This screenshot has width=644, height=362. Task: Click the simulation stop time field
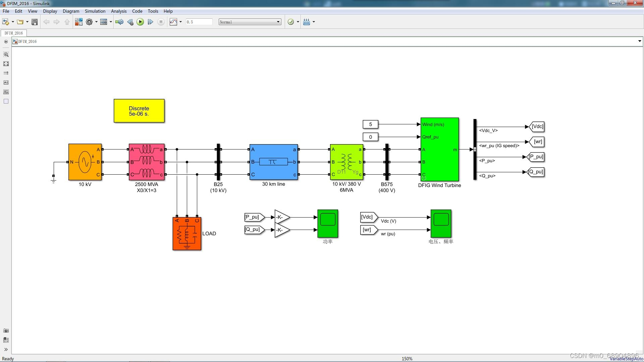[199, 22]
